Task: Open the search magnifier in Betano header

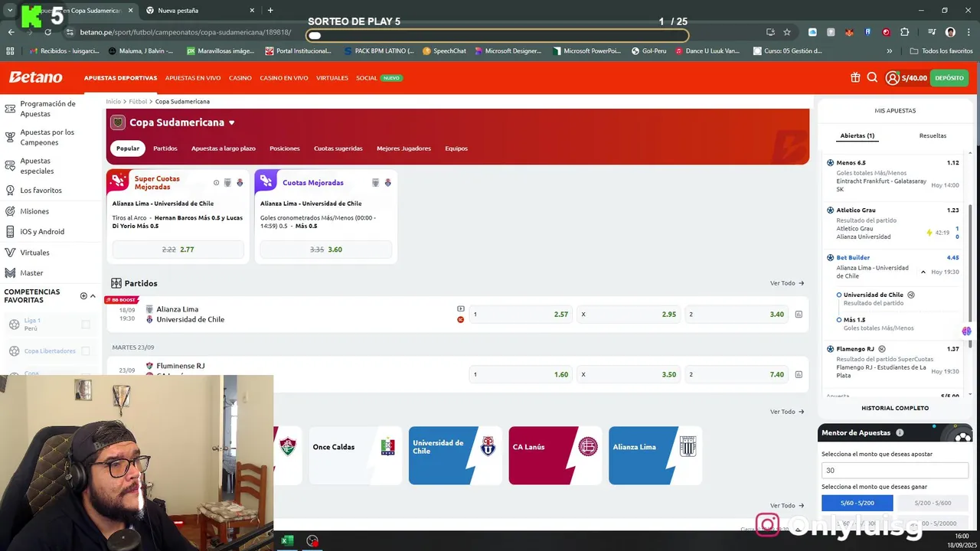Action: pyautogui.click(x=872, y=77)
